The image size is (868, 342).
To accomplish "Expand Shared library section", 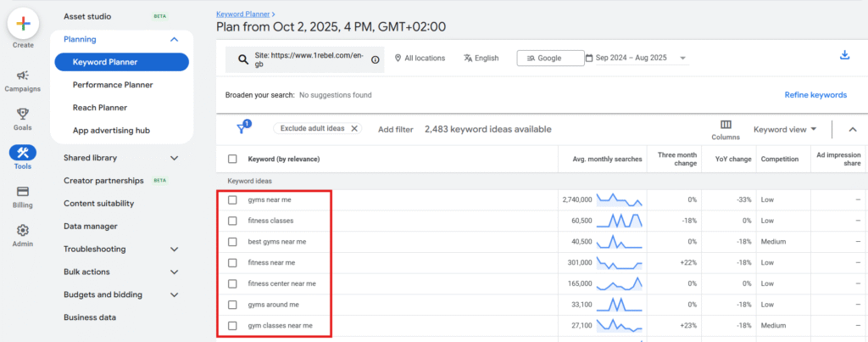I will (x=174, y=158).
